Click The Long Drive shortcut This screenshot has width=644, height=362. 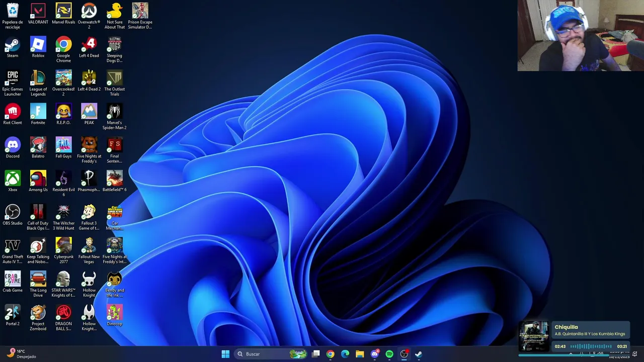point(38,284)
